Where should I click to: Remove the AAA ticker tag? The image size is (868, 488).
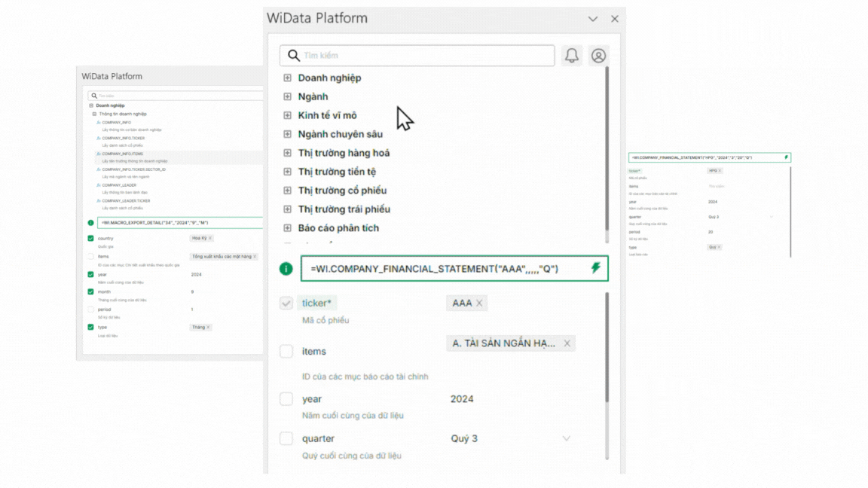pyautogui.click(x=479, y=303)
